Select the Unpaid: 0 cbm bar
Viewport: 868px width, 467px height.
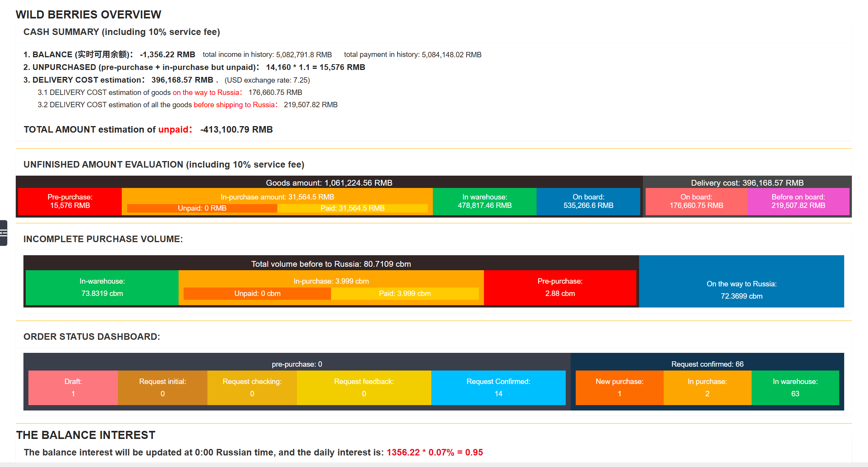coord(257,294)
